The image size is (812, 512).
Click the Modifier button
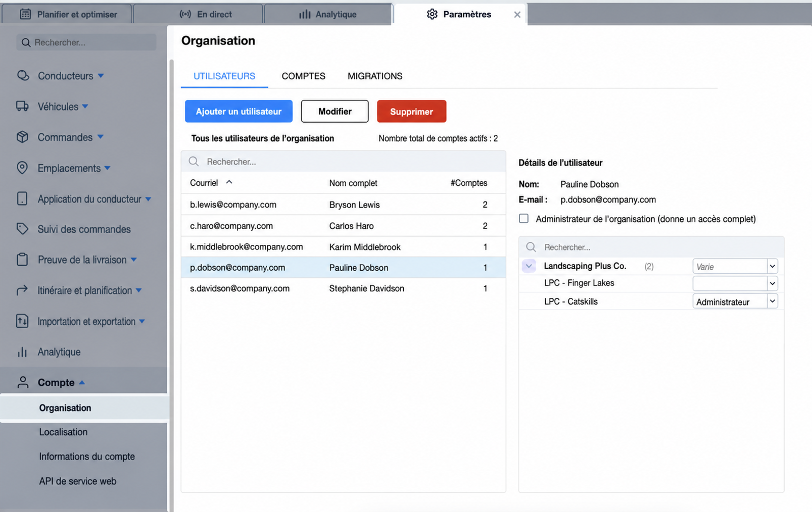point(335,111)
